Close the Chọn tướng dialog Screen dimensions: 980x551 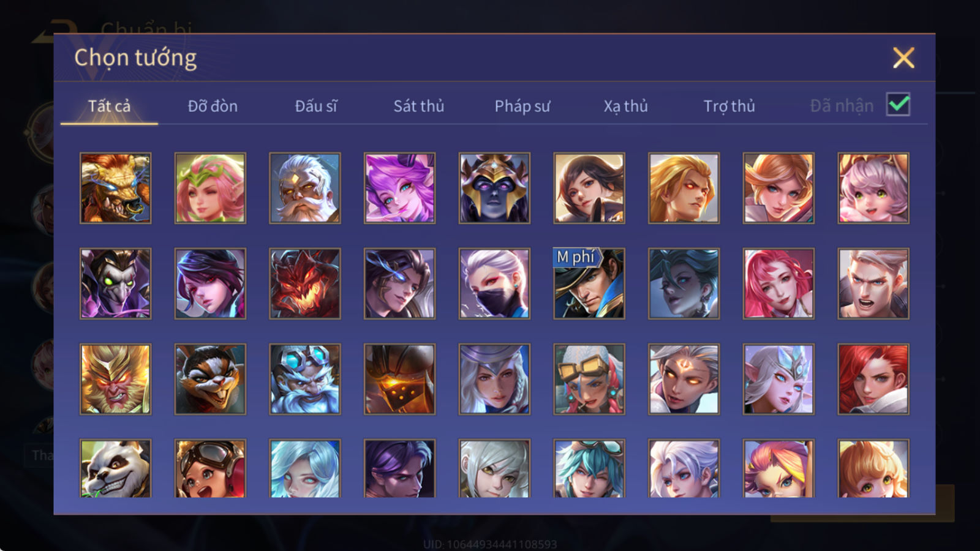click(903, 58)
